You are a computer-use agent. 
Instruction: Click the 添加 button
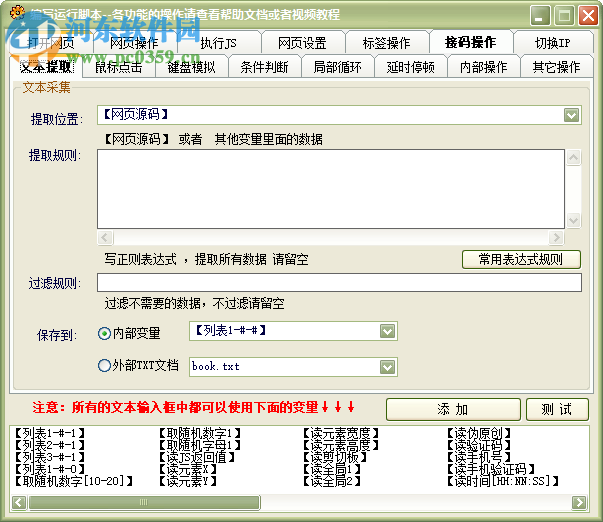click(x=453, y=409)
